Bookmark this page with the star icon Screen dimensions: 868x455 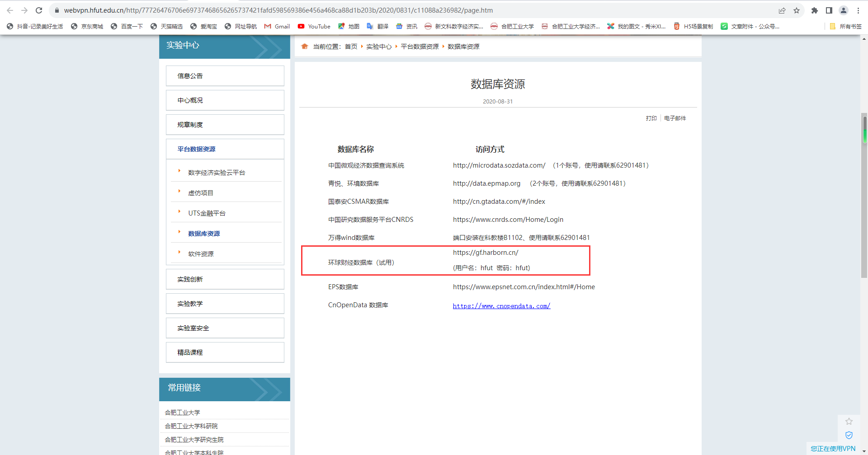point(797,10)
